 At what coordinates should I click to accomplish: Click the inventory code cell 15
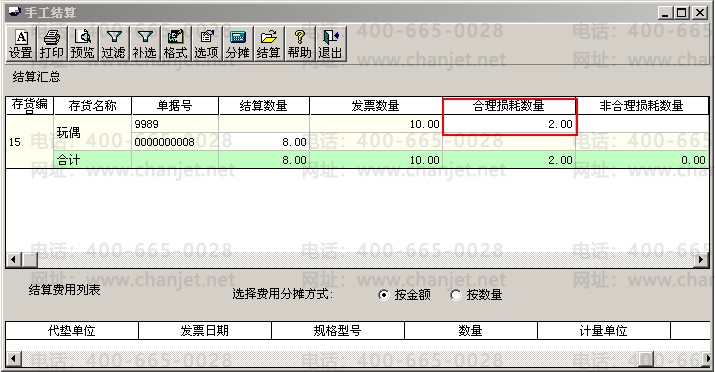tap(30, 142)
